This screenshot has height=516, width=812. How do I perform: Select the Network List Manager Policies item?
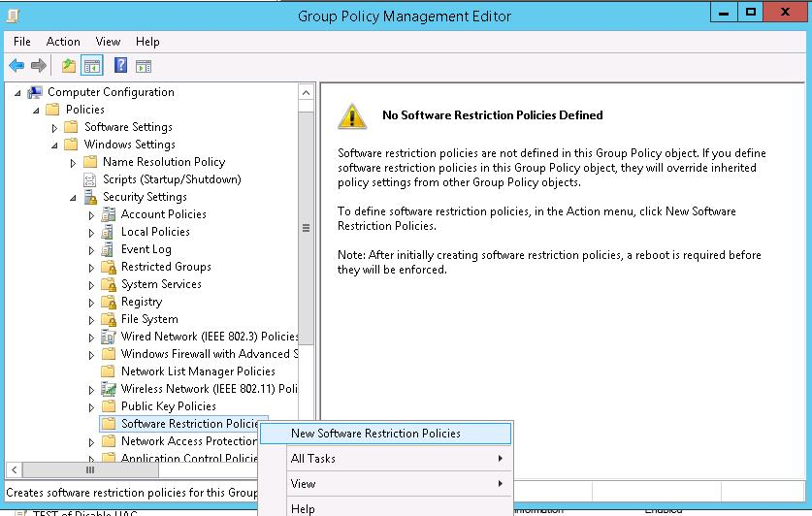click(198, 371)
